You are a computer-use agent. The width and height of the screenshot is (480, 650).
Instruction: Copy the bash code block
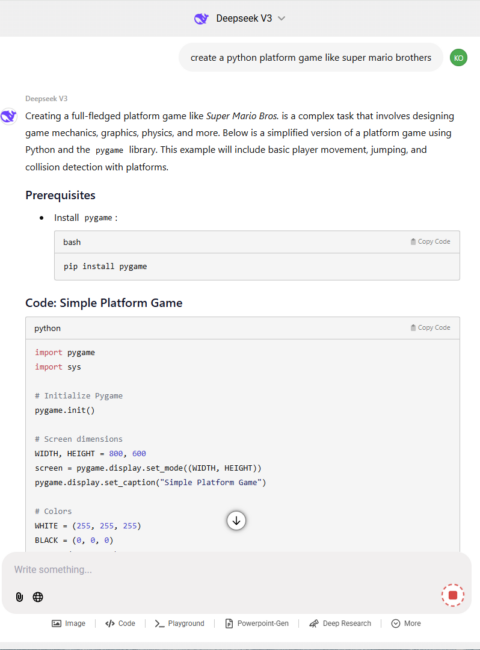pos(430,242)
